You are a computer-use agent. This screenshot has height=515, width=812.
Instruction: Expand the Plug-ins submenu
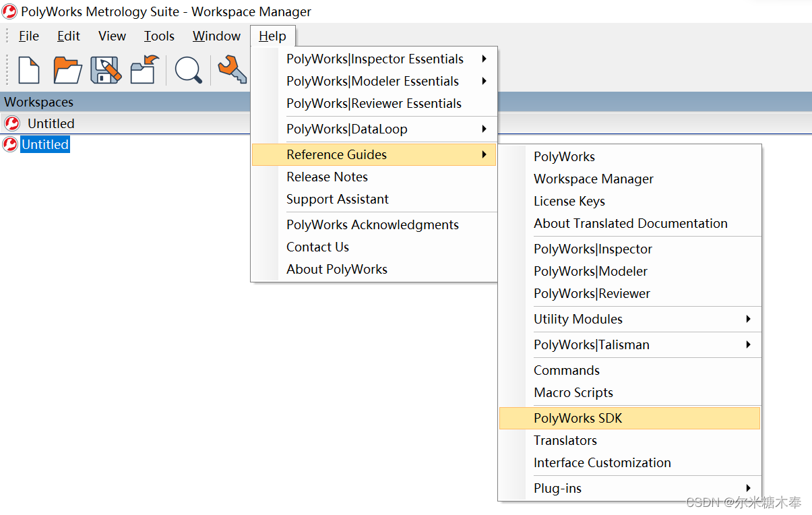(629, 489)
